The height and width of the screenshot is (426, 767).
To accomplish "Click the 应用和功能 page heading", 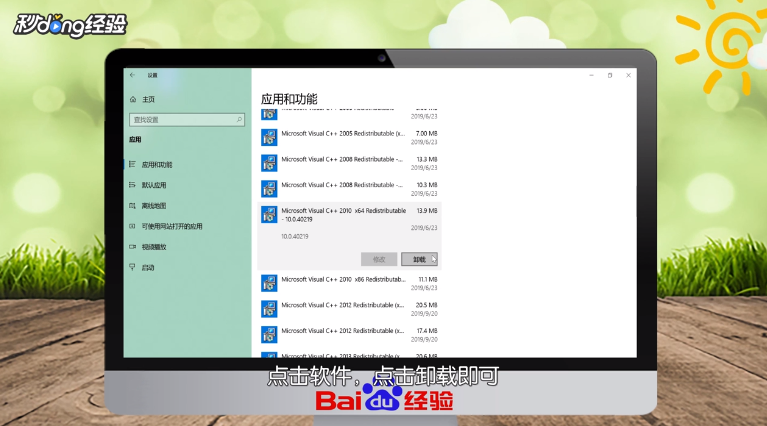I will 289,99.
